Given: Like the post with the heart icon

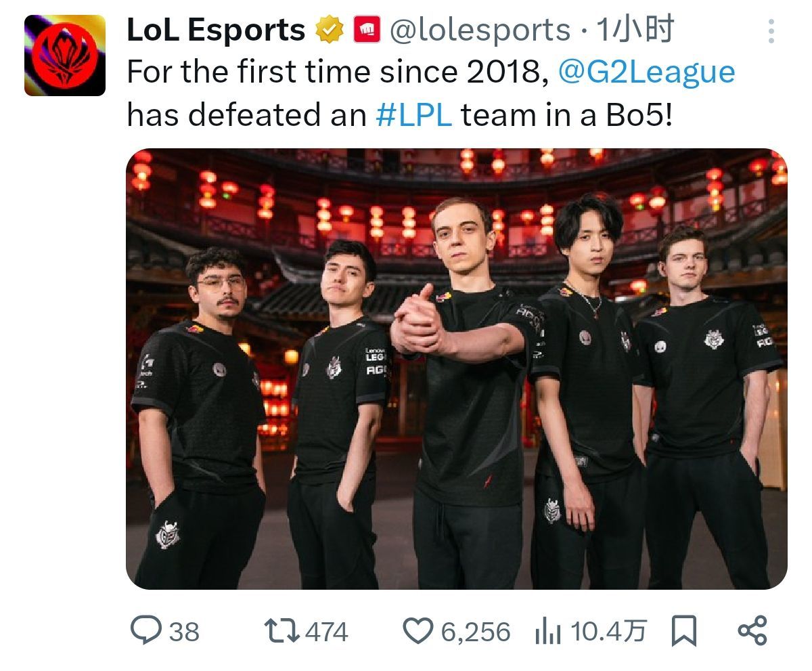Looking at the screenshot, I should tap(418, 631).
